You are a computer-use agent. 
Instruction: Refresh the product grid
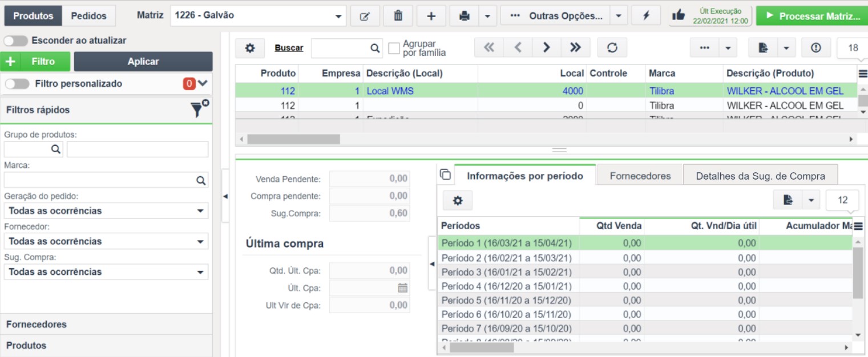pos(612,48)
